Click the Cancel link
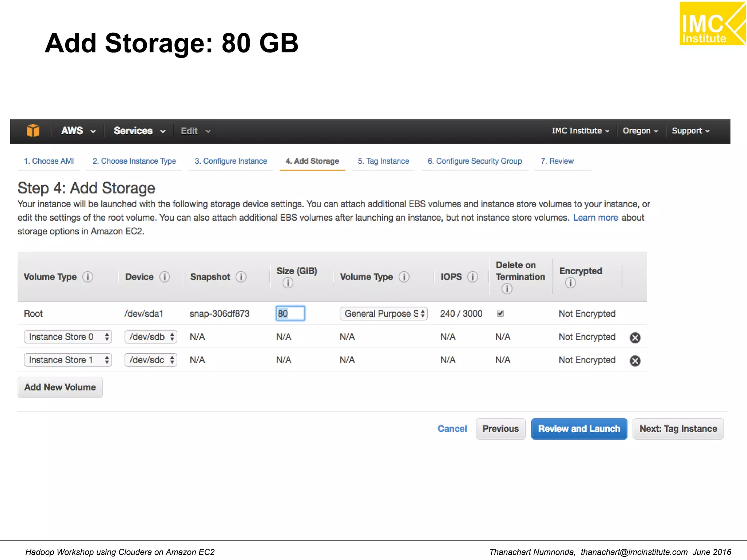This screenshot has width=747, height=560. (x=452, y=429)
